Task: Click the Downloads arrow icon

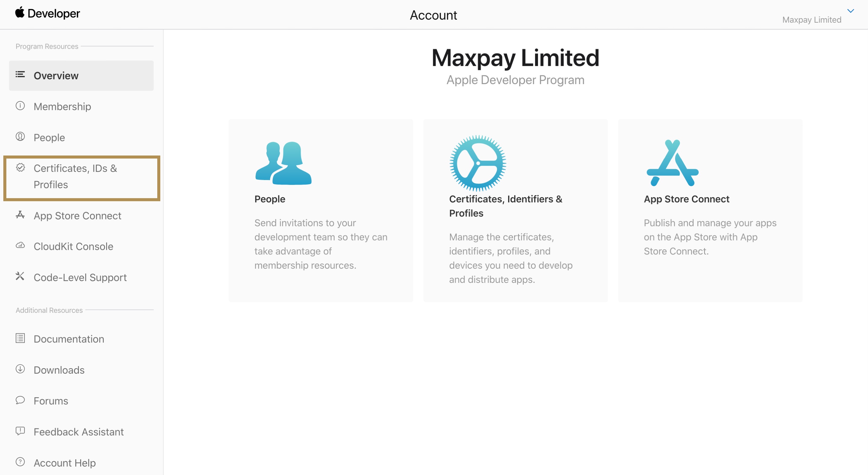Action: pyautogui.click(x=20, y=369)
